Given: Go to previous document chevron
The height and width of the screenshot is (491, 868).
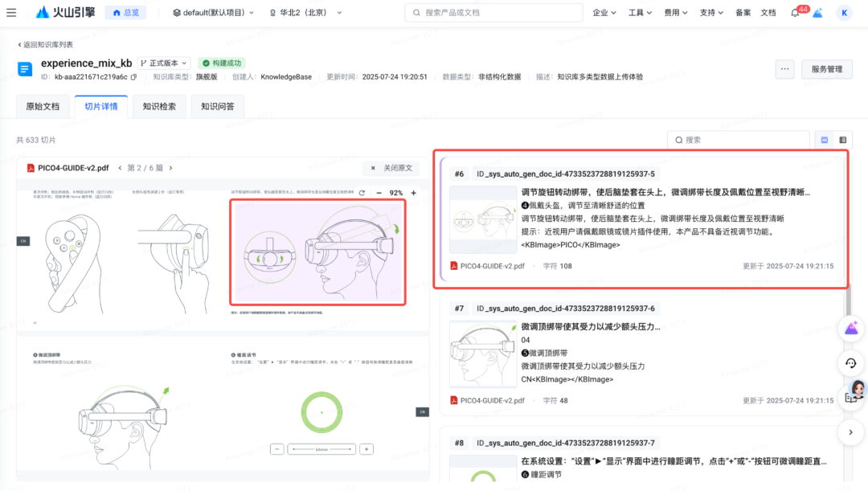Looking at the screenshot, I should pyautogui.click(x=120, y=168).
